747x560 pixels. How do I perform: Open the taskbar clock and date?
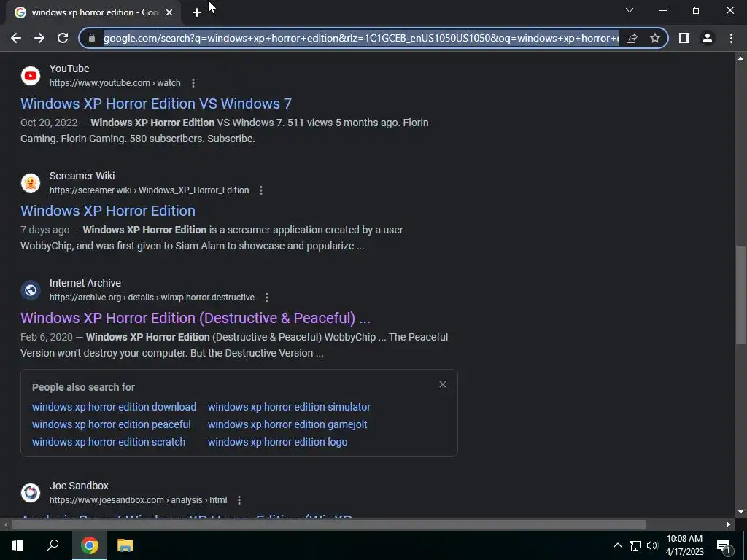click(x=684, y=545)
